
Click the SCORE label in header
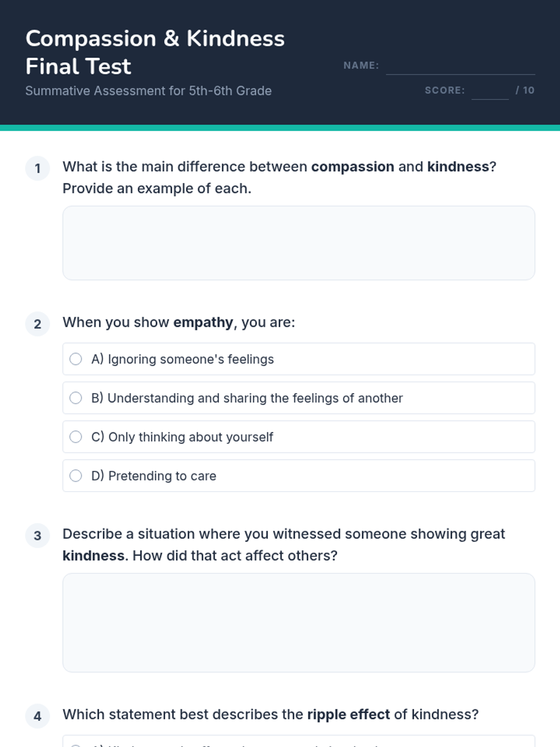point(445,90)
